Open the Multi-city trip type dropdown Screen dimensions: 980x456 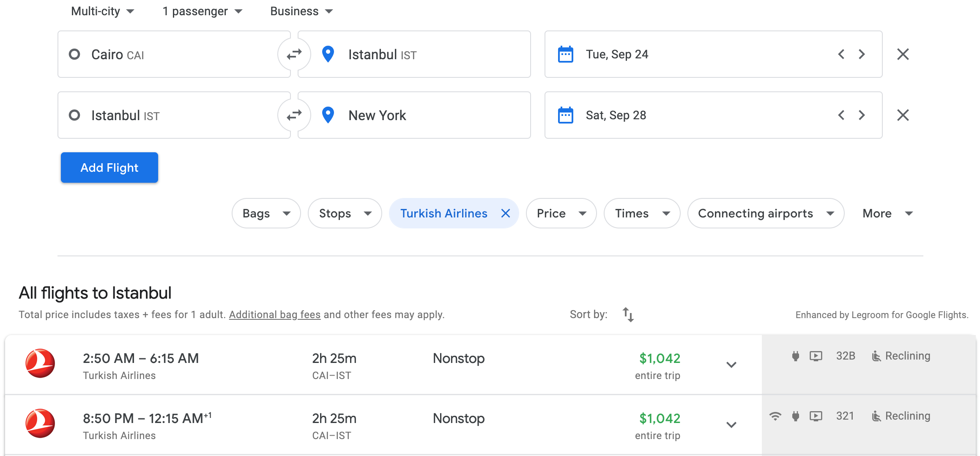pos(102,11)
